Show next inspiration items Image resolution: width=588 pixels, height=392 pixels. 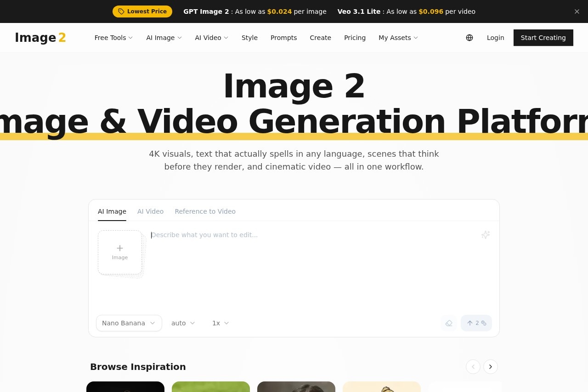tap(491, 367)
